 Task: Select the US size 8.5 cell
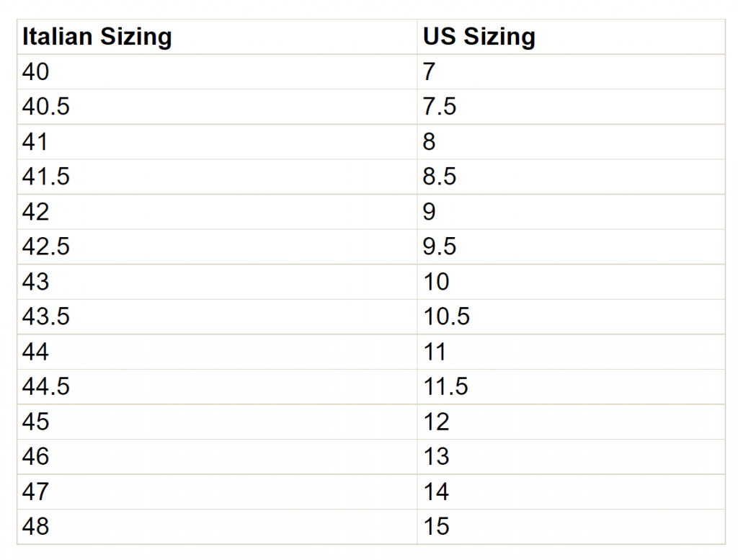pyautogui.click(x=571, y=177)
